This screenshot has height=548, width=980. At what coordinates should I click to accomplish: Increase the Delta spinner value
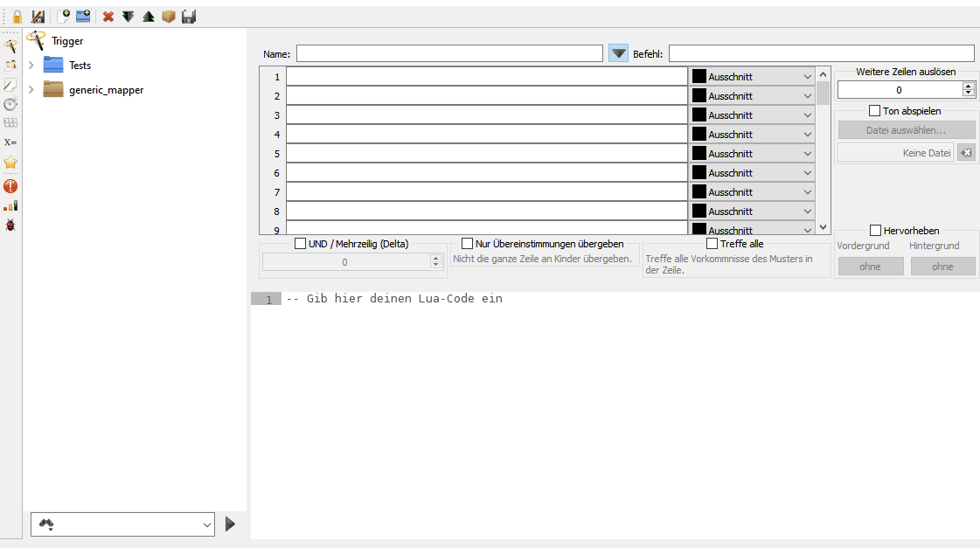(x=435, y=258)
